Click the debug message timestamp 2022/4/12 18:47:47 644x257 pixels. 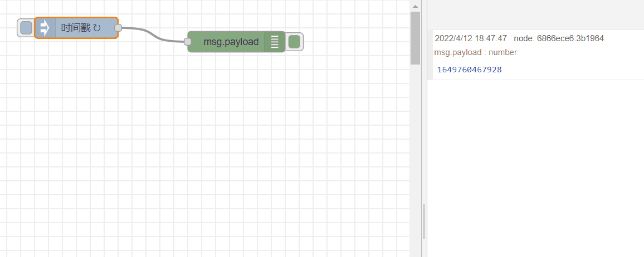(471, 39)
